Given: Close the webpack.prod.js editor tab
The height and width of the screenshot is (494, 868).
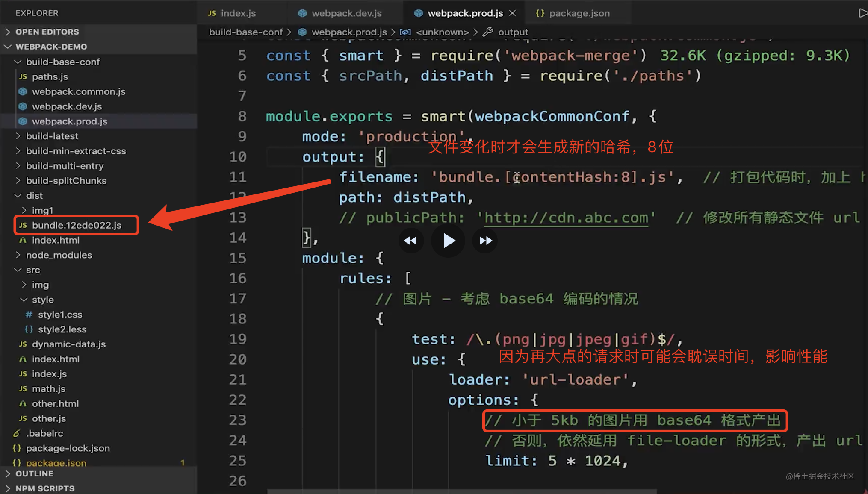Looking at the screenshot, I should pyautogui.click(x=512, y=13).
